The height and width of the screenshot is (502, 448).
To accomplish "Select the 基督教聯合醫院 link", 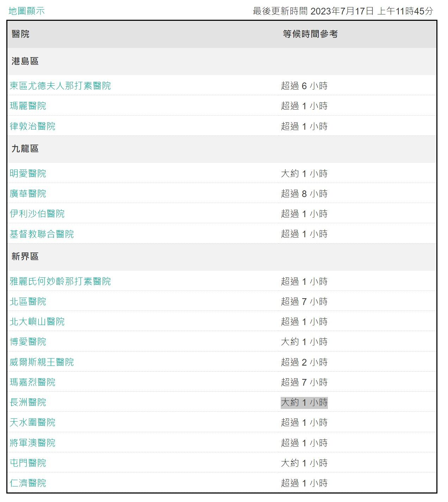I will tap(42, 234).
